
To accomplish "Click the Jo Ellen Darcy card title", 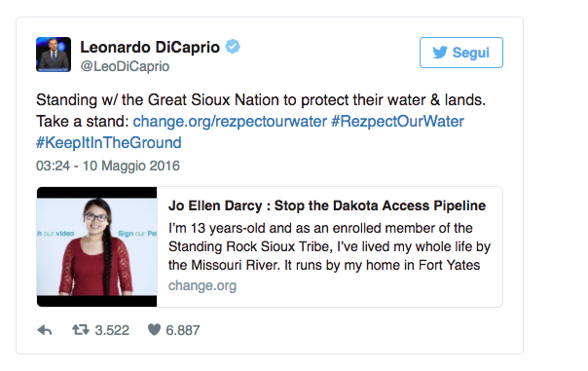I will coord(327,205).
